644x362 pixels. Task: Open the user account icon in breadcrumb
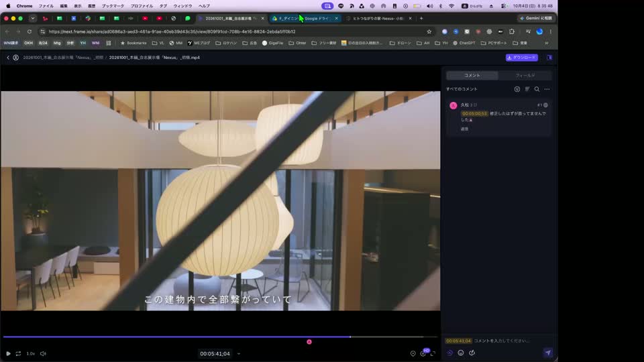click(x=15, y=58)
